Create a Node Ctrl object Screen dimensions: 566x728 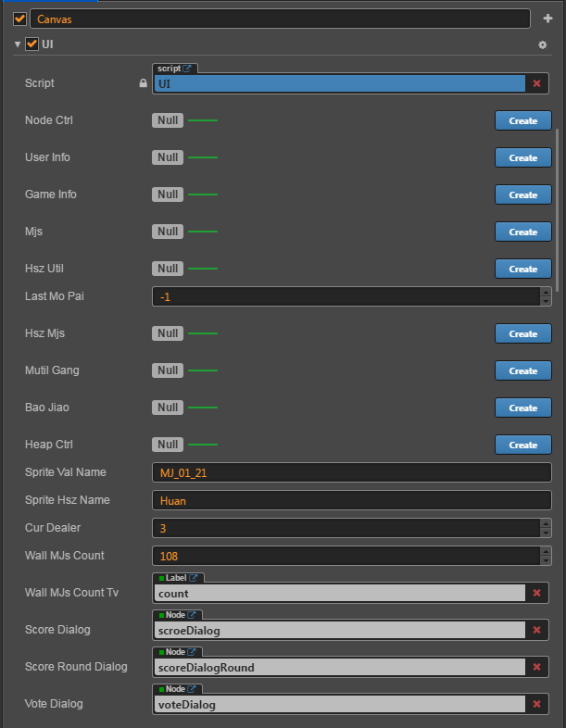coord(523,120)
